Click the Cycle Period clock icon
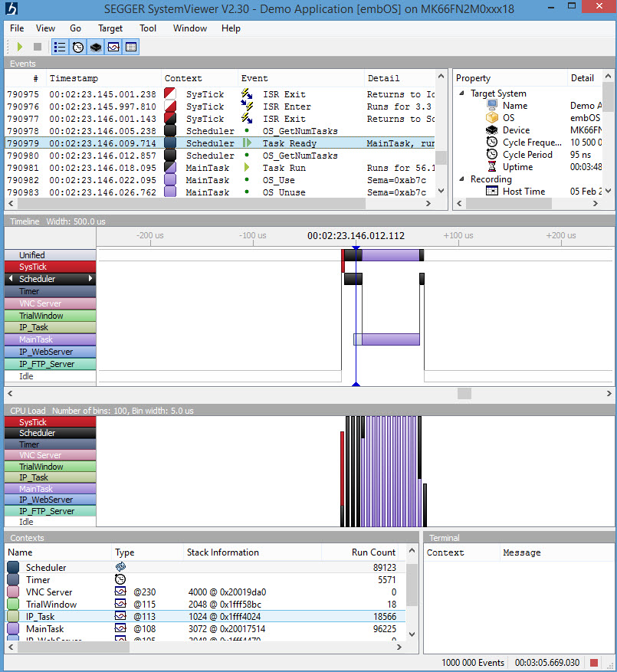This screenshot has width=617, height=672. point(492,154)
